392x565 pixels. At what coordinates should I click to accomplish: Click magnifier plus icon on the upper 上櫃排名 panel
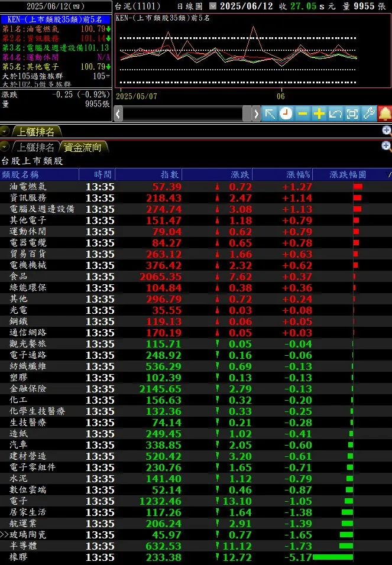[386, 131]
